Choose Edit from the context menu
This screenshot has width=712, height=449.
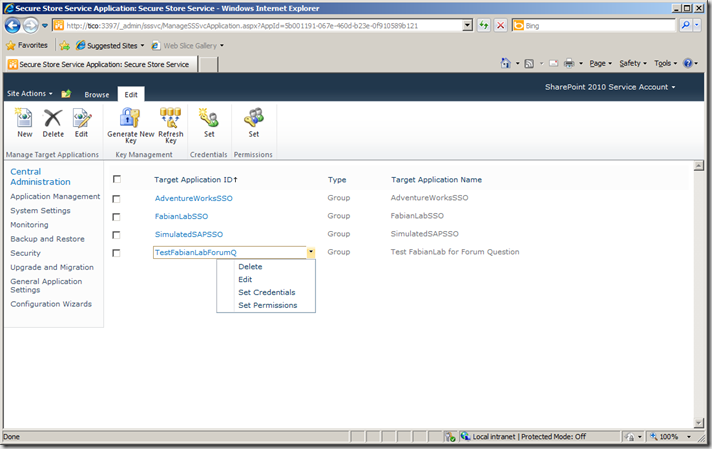[245, 279]
